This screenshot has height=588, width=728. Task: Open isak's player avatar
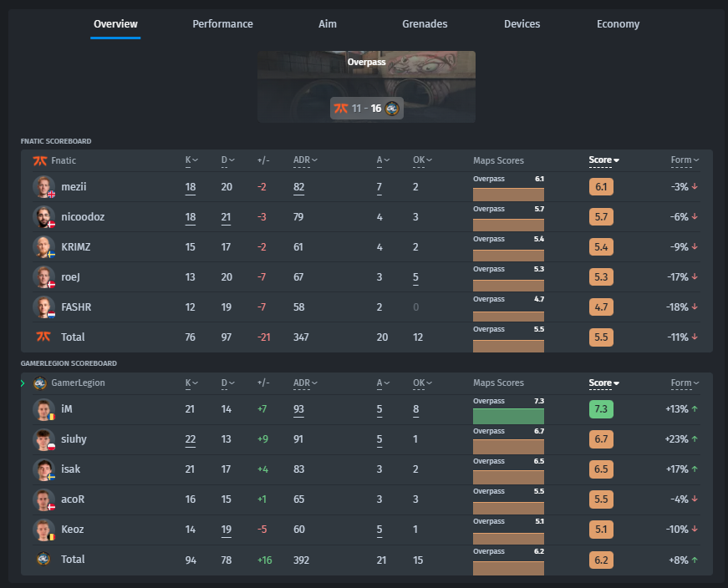(x=43, y=469)
